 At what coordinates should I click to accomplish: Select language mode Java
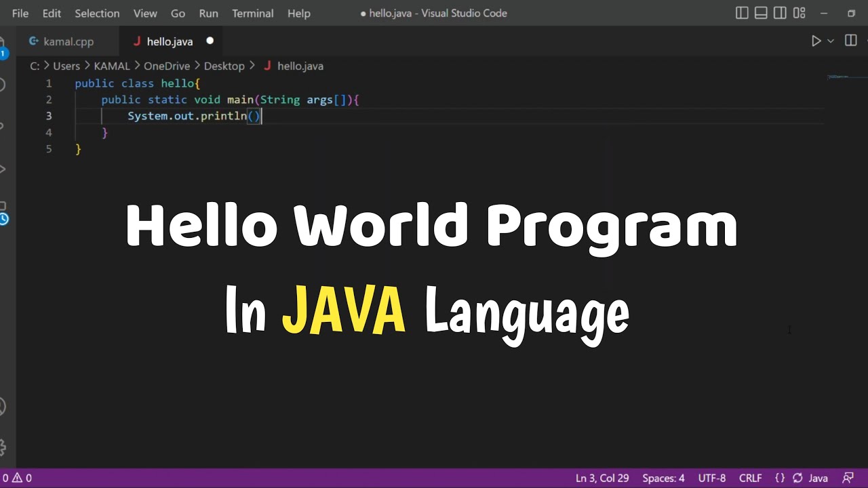818,478
